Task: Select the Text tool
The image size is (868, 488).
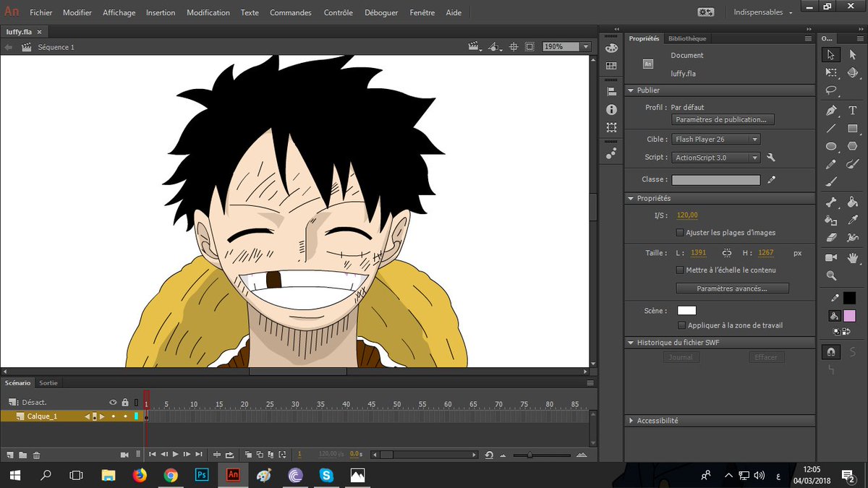Action: (x=852, y=111)
